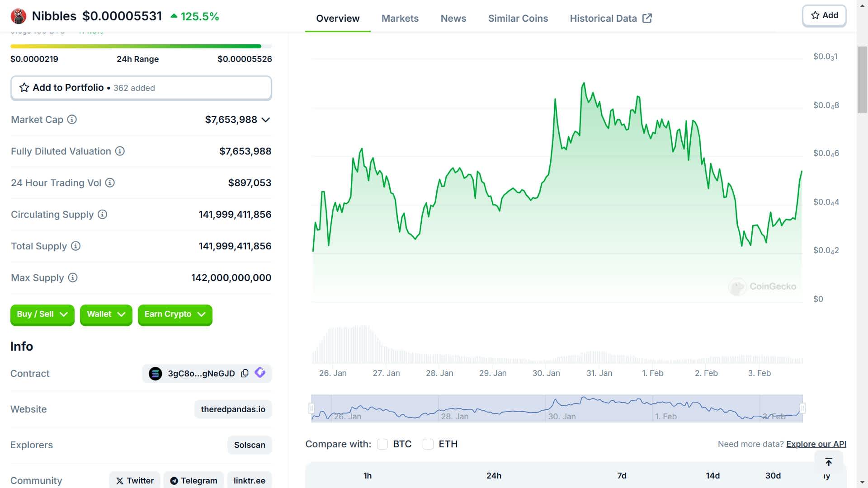Click the contract address 3gC8o...gNeGJD
This screenshot has width=868, height=488.
[x=201, y=374]
